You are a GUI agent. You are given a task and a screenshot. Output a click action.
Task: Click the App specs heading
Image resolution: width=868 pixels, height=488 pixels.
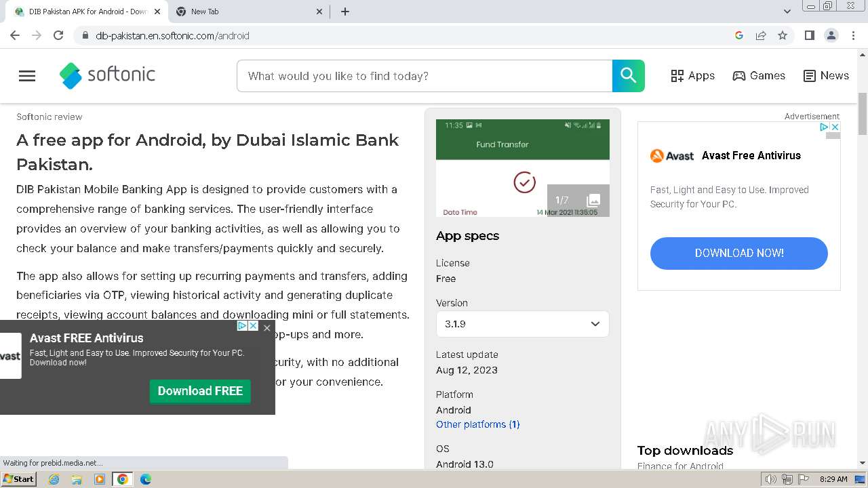pyautogui.click(x=467, y=236)
